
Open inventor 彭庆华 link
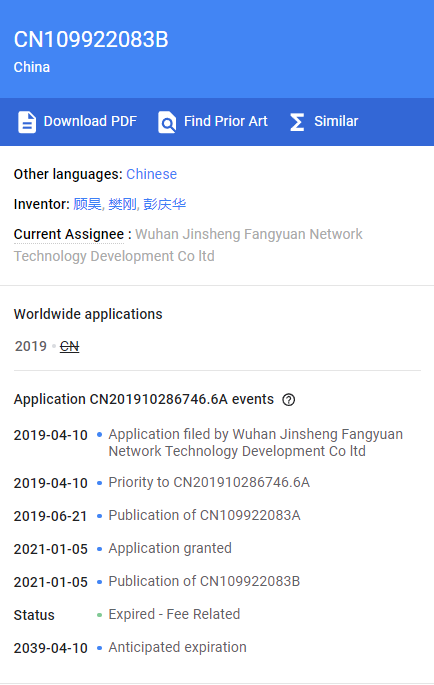click(x=164, y=204)
